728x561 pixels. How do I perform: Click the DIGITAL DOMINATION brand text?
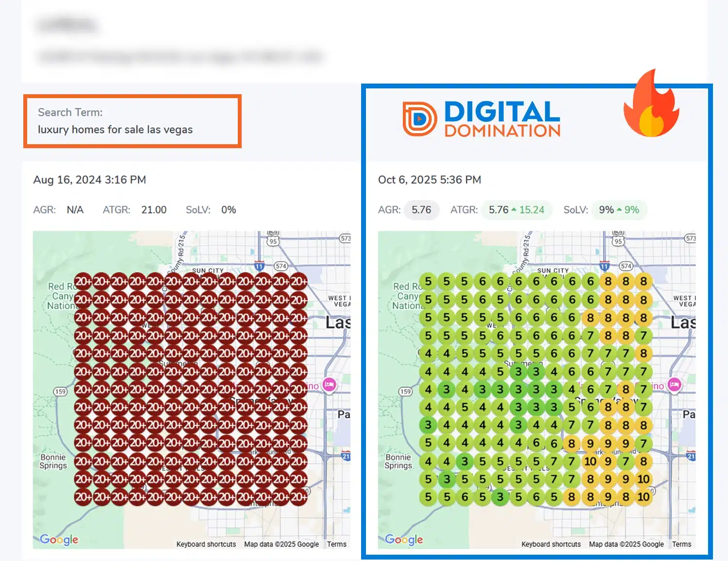[502, 119]
